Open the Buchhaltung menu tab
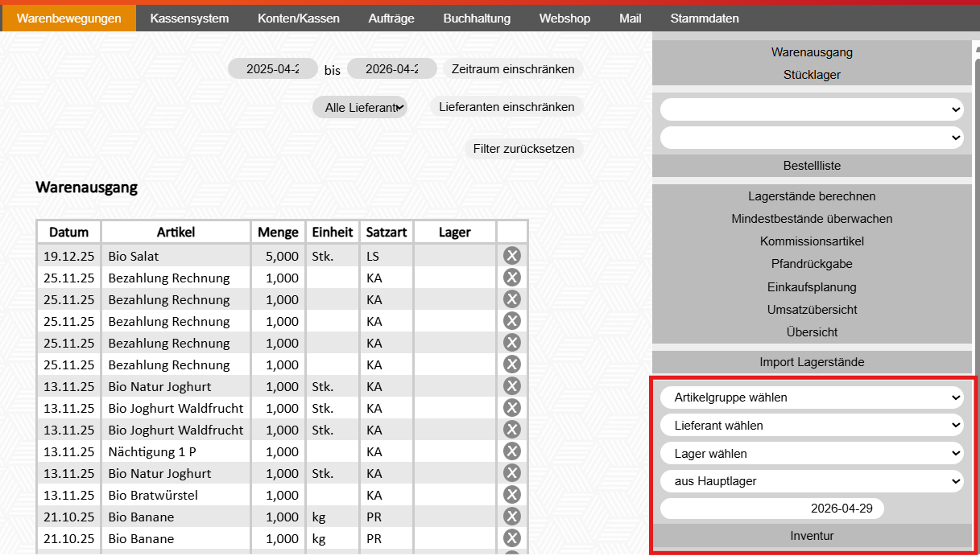Image resolution: width=980 pixels, height=556 pixels. pyautogui.click(x=477, y=18)
